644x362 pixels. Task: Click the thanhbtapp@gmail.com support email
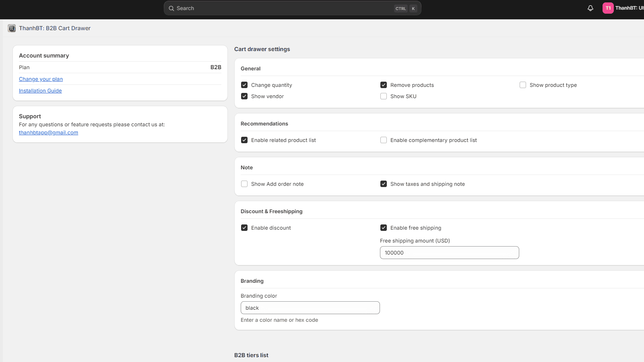(x=48, y=133)
